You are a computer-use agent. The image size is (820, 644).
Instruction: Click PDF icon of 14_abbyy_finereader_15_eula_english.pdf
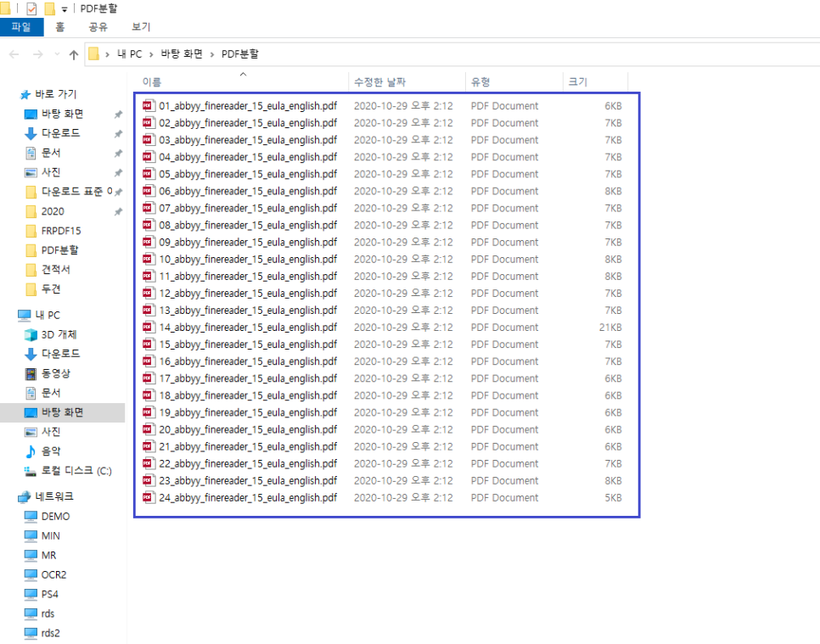pyautogui.click(x=149, y=328)
